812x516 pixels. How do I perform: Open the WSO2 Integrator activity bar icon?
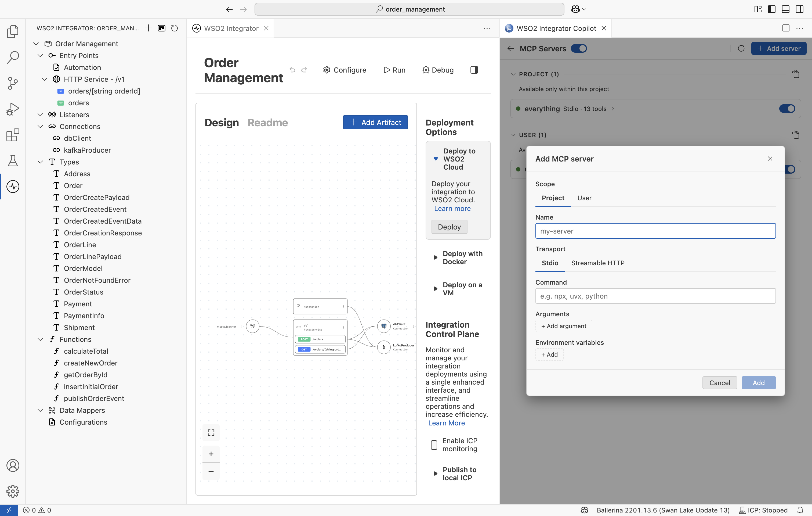coord(12,186)
